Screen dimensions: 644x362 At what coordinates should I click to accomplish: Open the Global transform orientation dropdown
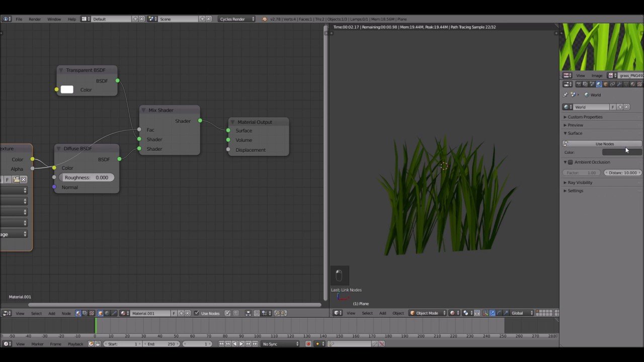[520, 313]
